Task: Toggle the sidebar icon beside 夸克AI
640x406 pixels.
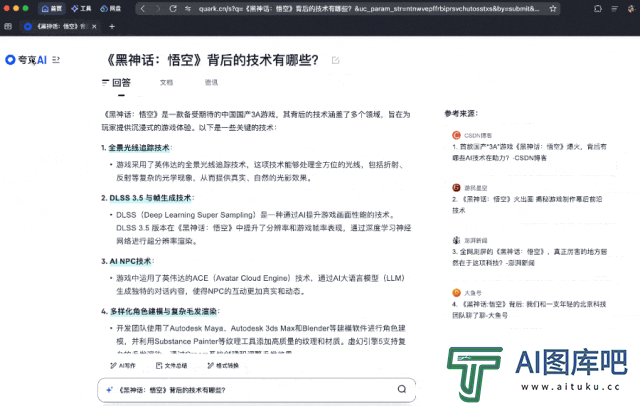Action: [x=56, y=60]
